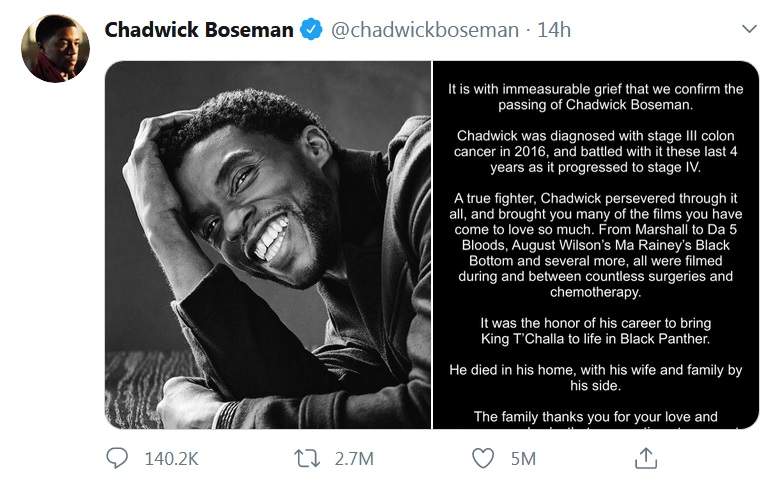780x485 pixels.
Task: Click the blue verified badge
Action: coord(311,30)
